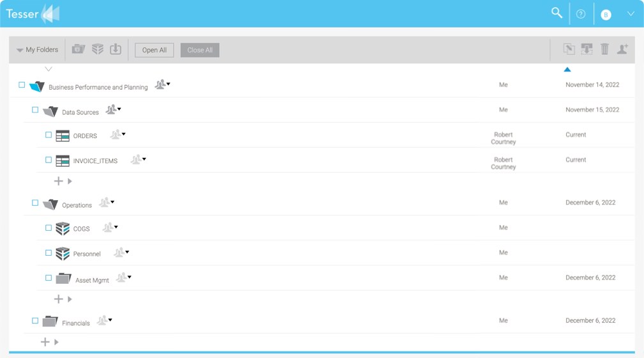
Task: Click the search magnifier icon
Action: pos(556,13)
